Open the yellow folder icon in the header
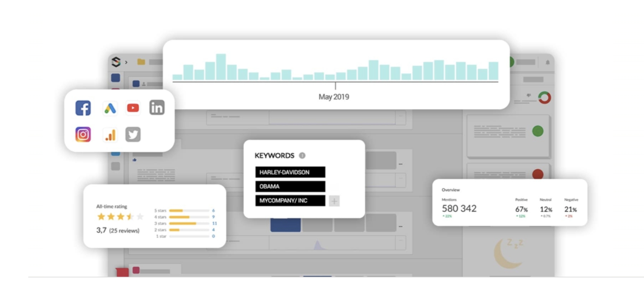This screenshot has height=282, width=644. click(141, 62)
